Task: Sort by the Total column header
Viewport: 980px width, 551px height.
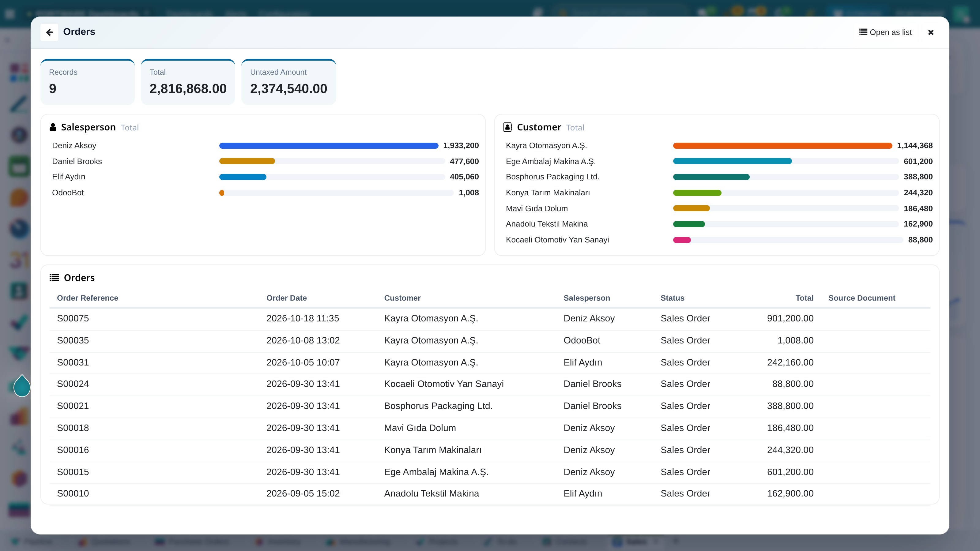Action: 804,298
